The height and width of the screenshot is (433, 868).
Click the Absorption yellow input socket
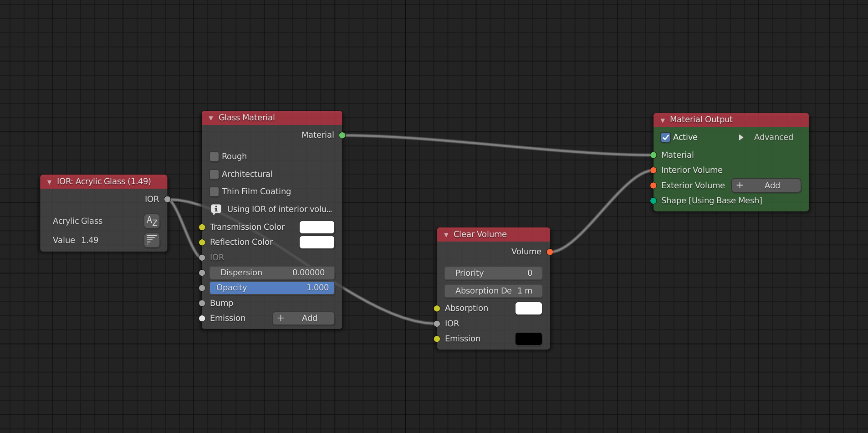click(437, 309)
